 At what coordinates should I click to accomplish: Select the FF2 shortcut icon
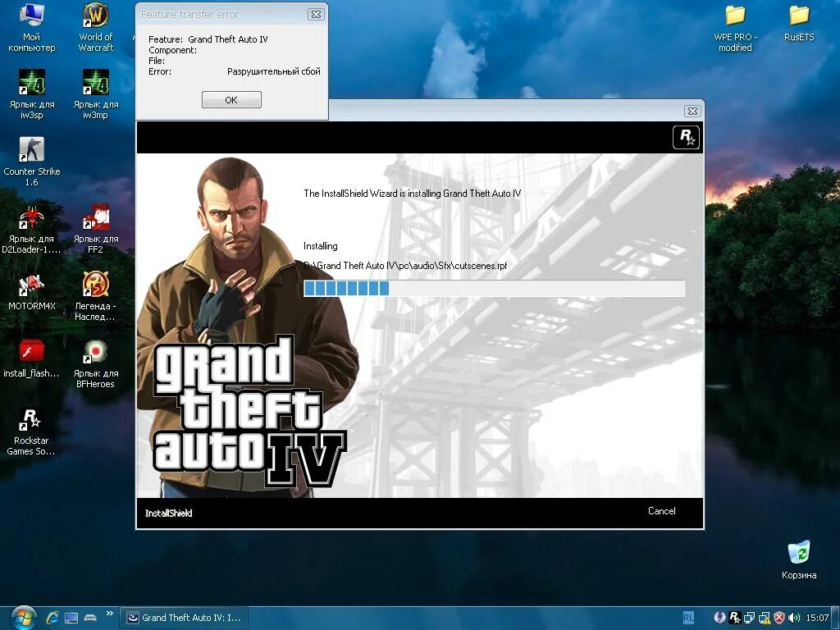click(x=95, y=229)
